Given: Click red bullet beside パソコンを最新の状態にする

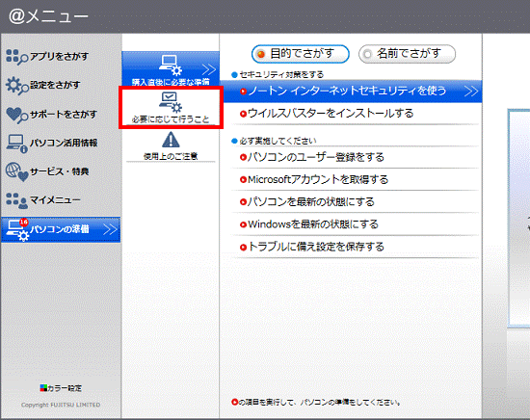Looking at the screenshot, I should point(243,202).
